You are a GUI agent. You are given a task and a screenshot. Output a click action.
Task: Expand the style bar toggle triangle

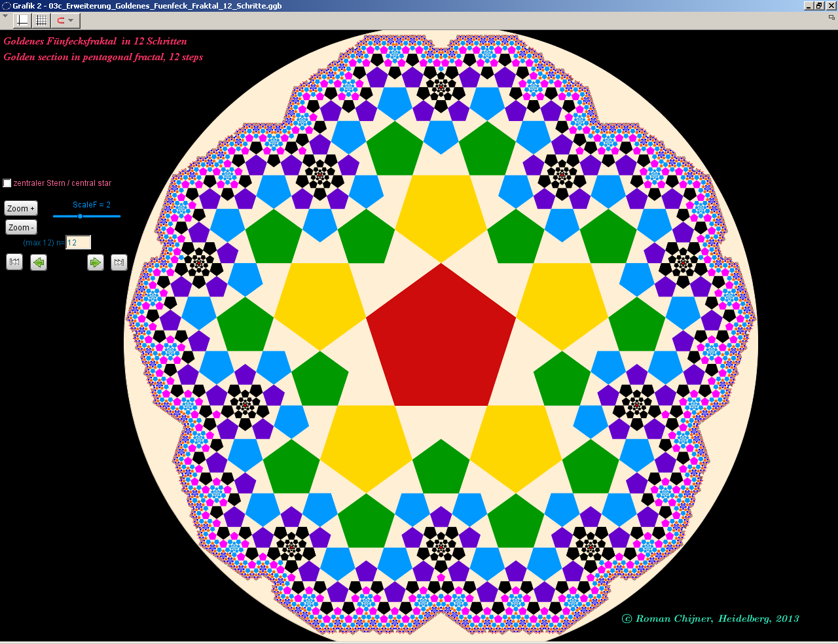click(x=5, y=16)
